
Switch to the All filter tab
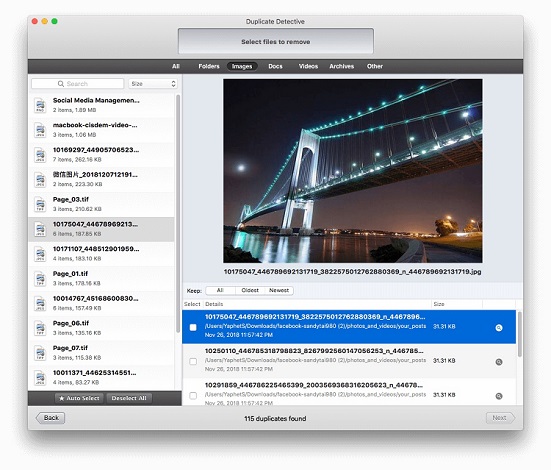176,66
